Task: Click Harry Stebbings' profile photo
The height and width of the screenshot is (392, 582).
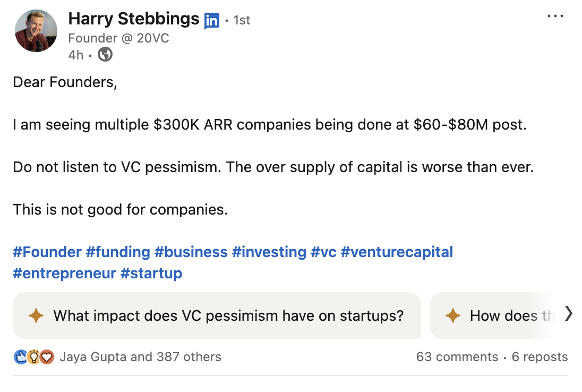Action: 36,31
